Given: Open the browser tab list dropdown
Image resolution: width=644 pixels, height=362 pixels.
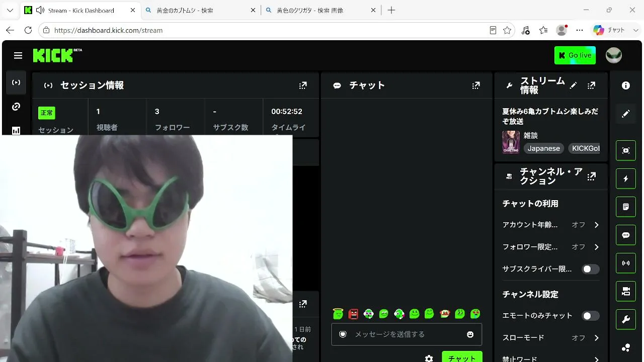Looking at the screenshot, I should click(10, 10).
